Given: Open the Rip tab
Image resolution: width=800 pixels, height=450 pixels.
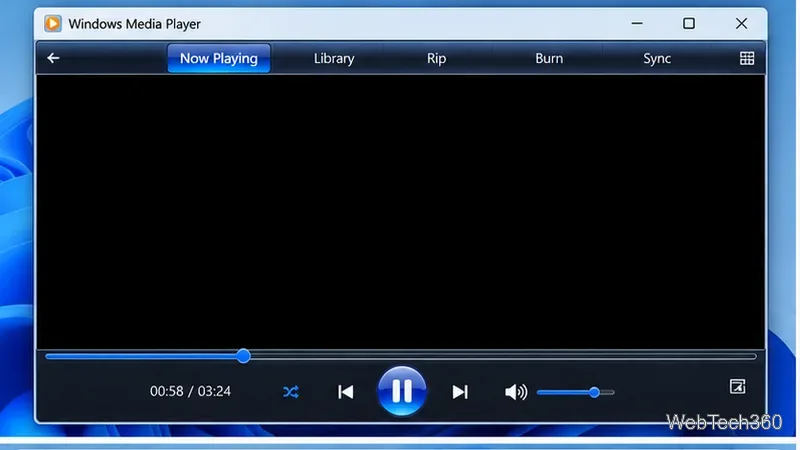Looking at the screenshot, I should click(436, 58).
